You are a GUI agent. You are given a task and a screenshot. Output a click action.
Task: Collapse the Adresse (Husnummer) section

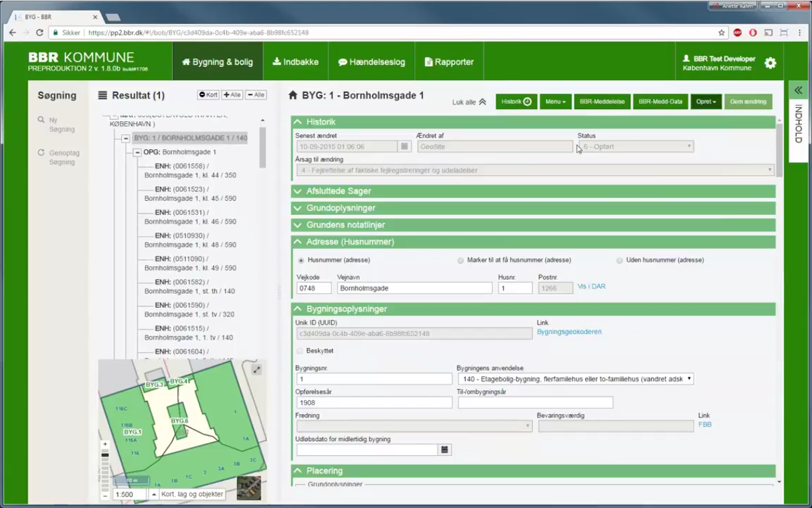point(533,242)
